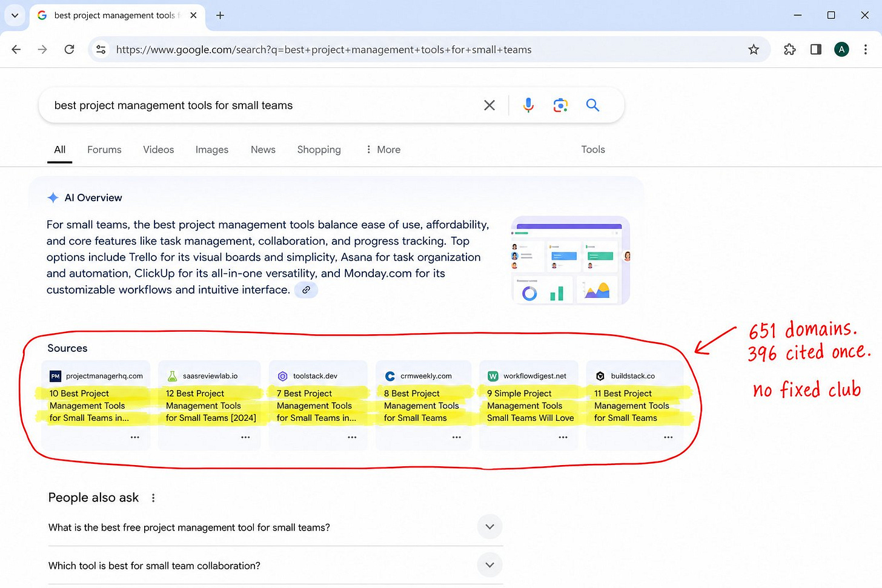The width and height of the screenshot is (882, 588).
Task: Switch to the Images tab
Action: pyautogui.click(x=212, y=150)
